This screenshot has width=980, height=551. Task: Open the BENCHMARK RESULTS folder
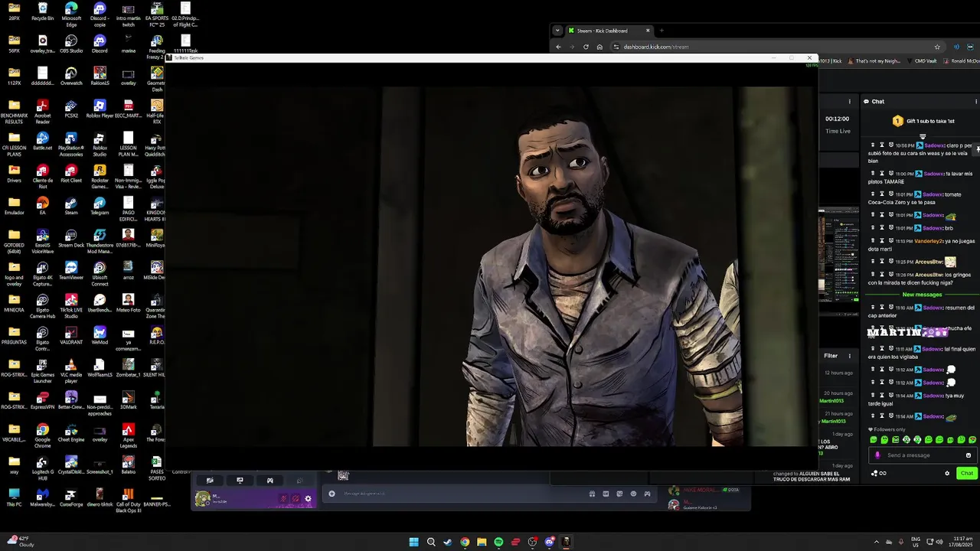point(15,112)
